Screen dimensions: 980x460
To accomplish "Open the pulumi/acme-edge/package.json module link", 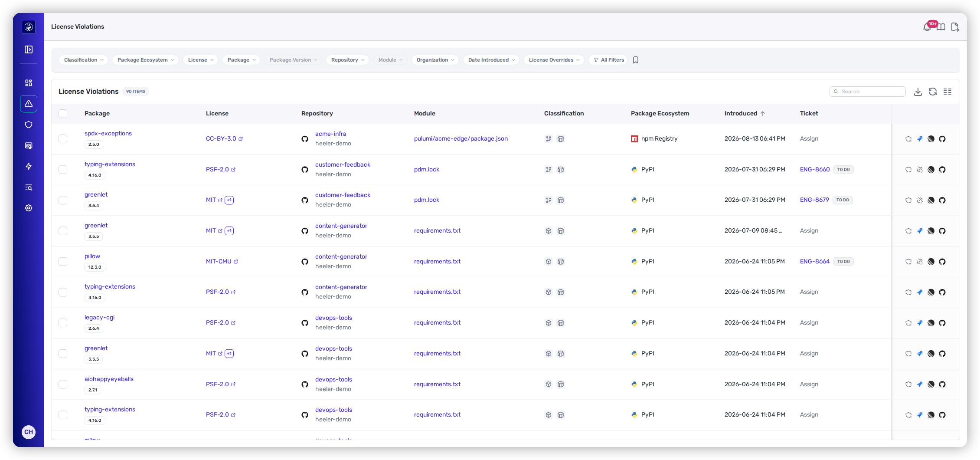I will [461, 139].
